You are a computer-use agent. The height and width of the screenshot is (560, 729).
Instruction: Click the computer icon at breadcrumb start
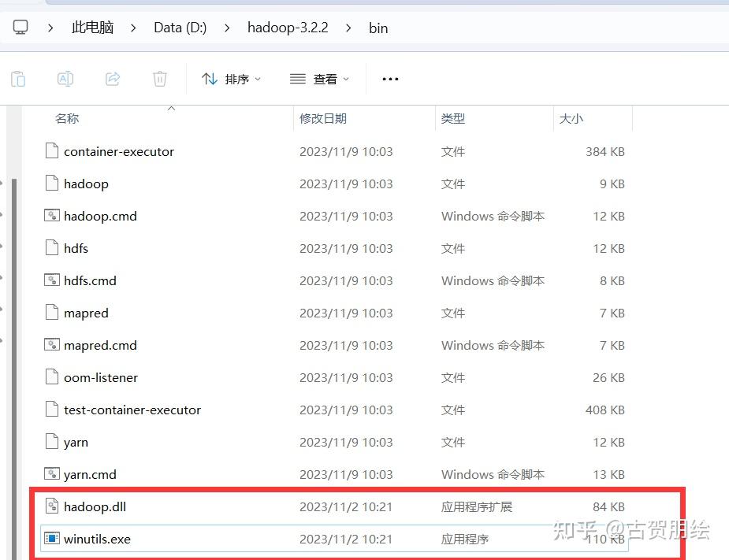(20, 26)
